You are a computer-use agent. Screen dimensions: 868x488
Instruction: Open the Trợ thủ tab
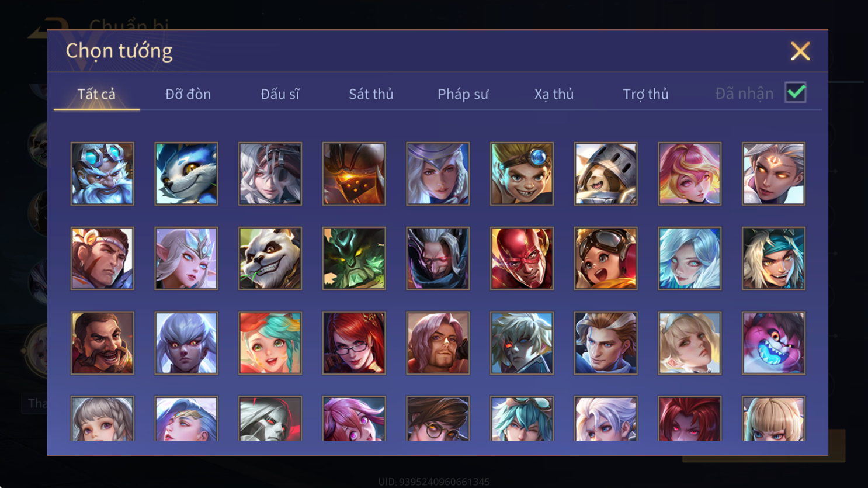click(x=645, y=94)
